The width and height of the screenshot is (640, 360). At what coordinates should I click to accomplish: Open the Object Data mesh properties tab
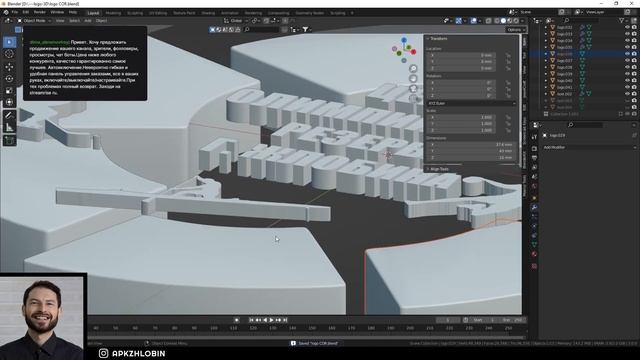(534, 244)
